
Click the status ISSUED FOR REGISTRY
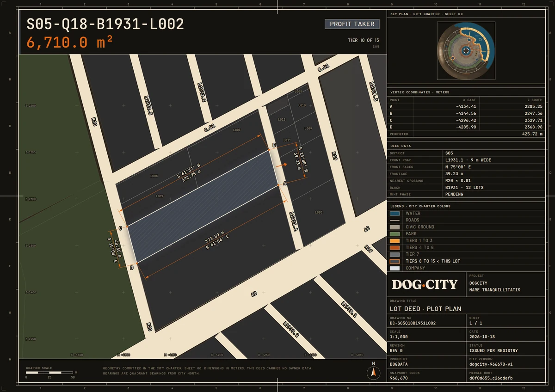click(x=493, y=350)
